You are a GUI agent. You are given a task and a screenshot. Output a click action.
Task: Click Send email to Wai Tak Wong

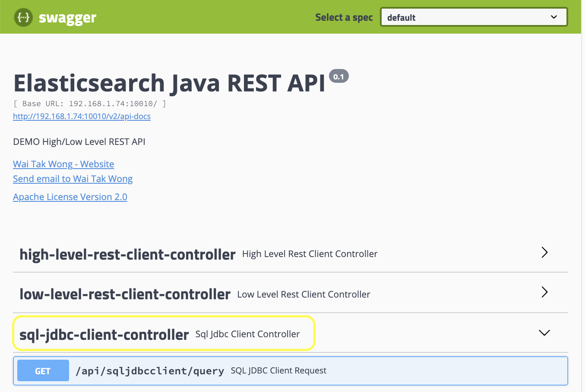point(73,179)
